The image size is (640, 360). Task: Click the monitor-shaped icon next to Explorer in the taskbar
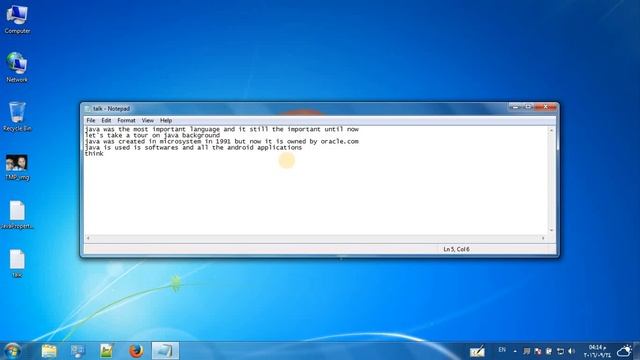pyautogui.click(x=78, y=351)
